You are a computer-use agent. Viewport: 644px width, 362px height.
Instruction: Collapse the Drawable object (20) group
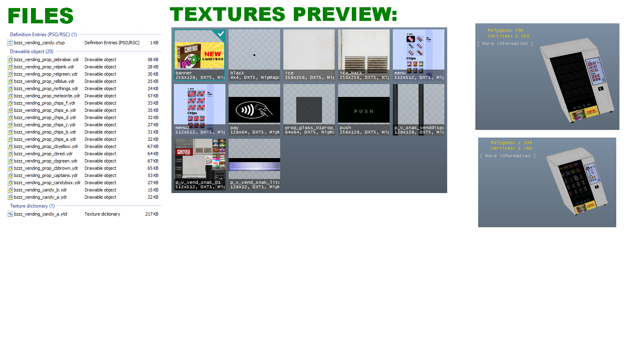(x=32, y=51)
